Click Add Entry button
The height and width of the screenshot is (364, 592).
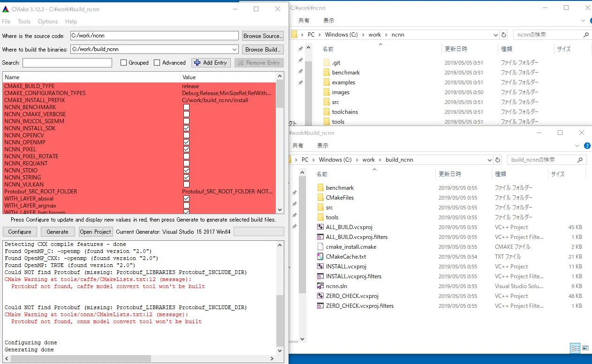tap(210, 63)
